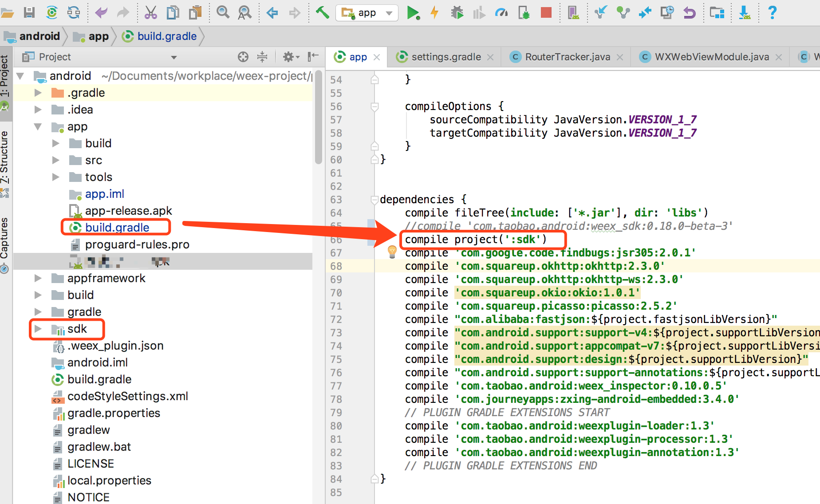
Task: Click the build.gradle breadcrumb in navigation bar
Action: pos(166,36)
